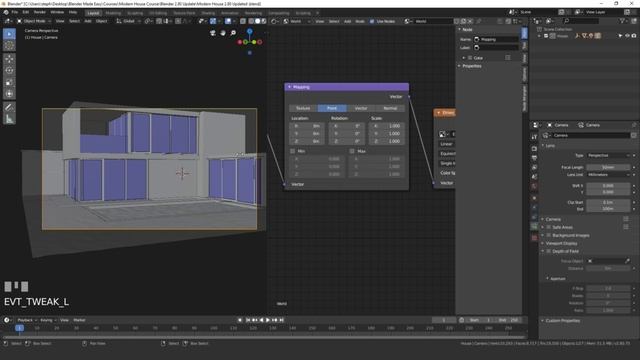Click the Clip Start value field

(x=608, y=202)
